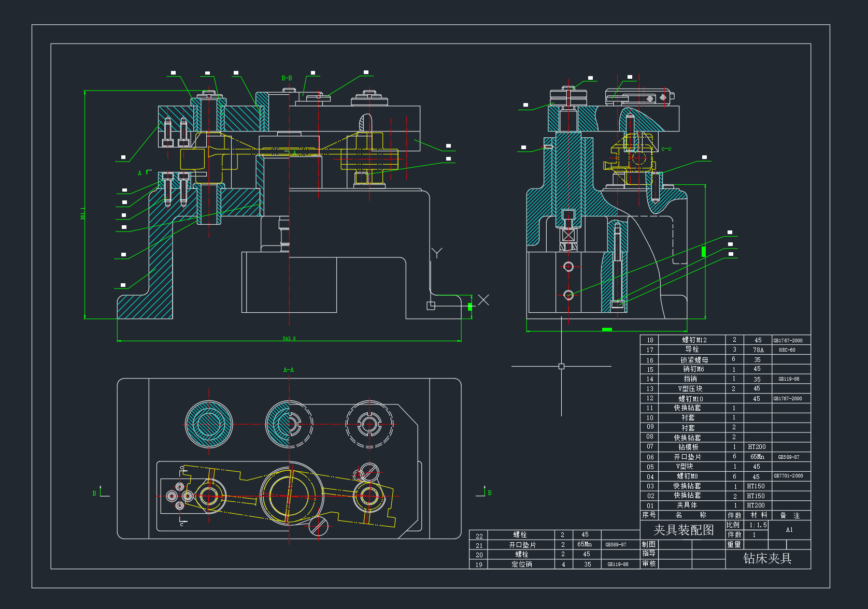This screenshot has width=868, height=609.
Task: Select the 螺钉M10 name cell
Action: (691, 399)
